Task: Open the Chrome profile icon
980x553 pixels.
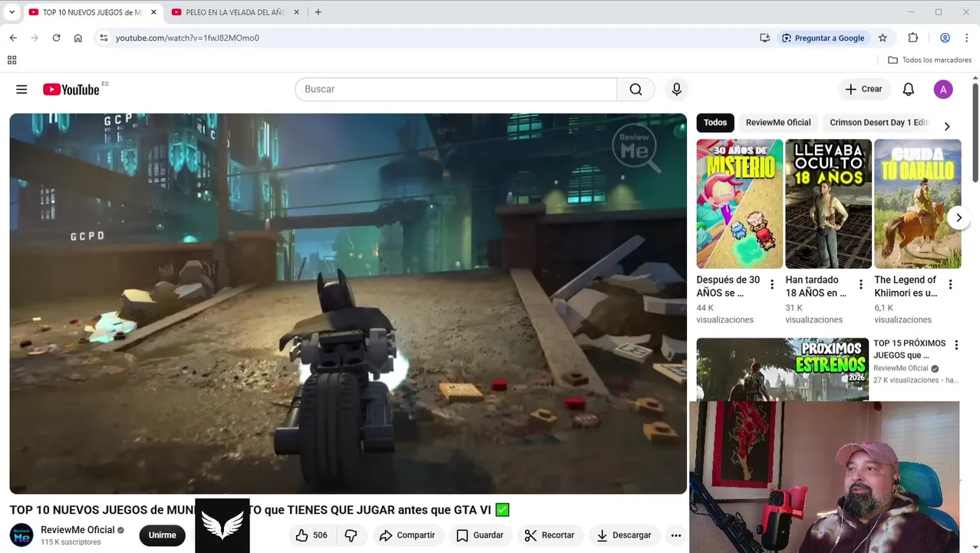Action: pyautogui.click(x=945, y=38)
